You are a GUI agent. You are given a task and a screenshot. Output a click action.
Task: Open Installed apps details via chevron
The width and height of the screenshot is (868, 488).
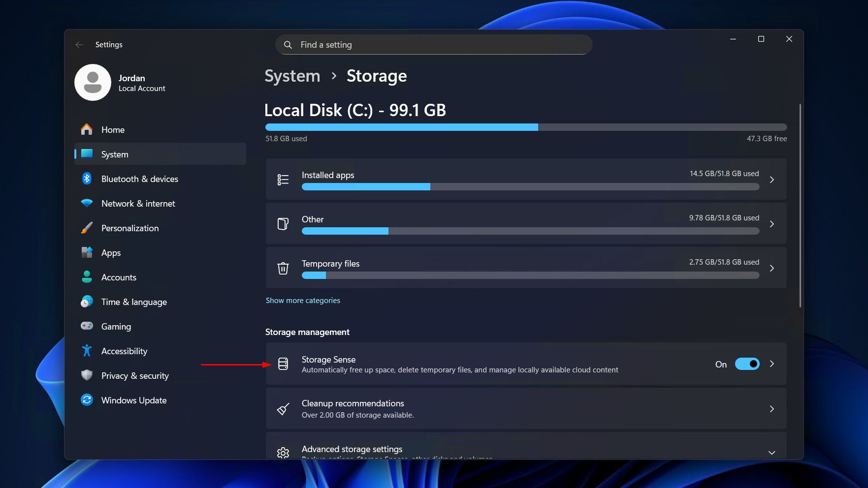coord(772,180)
